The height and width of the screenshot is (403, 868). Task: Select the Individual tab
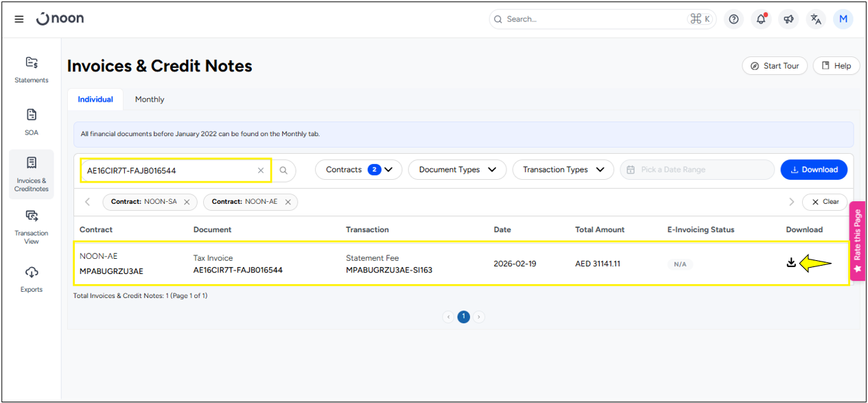95,100
